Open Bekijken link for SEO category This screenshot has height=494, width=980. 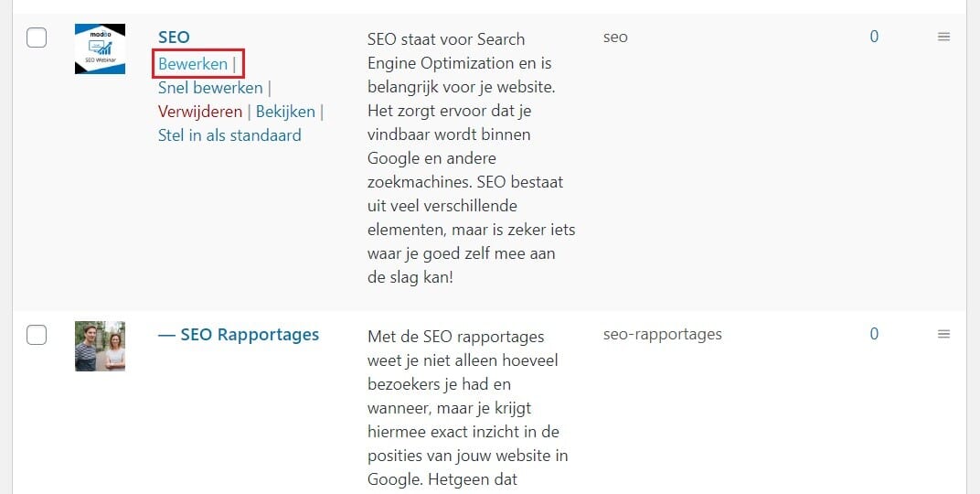(285, 112)
